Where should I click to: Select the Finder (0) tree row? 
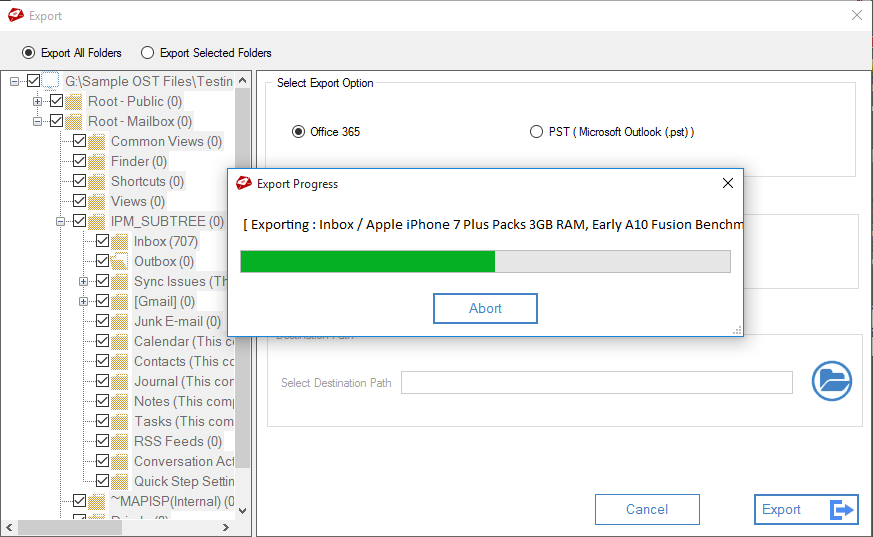click(139, 161)
